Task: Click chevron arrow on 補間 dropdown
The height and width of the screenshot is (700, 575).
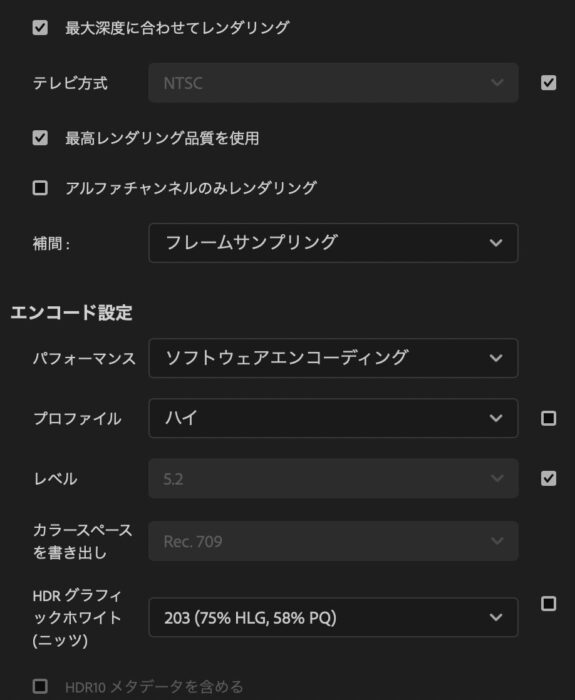Action: pyautogui.click(x=496, y=243)
